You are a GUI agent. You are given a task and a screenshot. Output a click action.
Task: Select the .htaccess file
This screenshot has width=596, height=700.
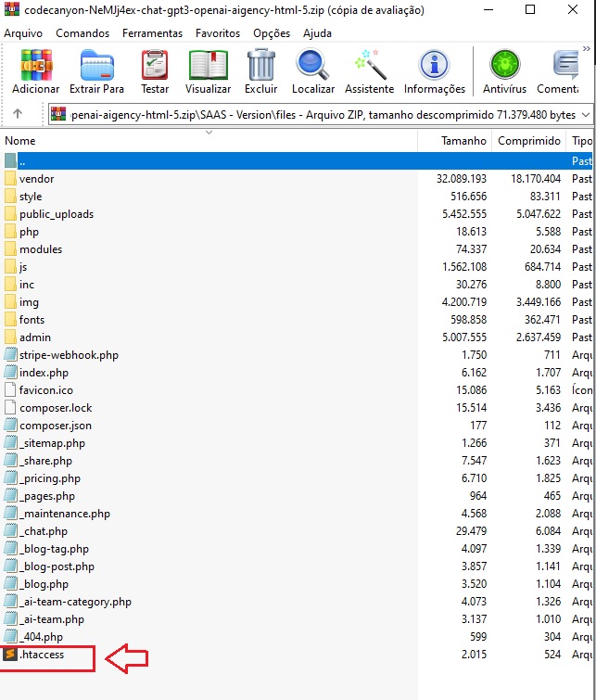pos(43,655)
